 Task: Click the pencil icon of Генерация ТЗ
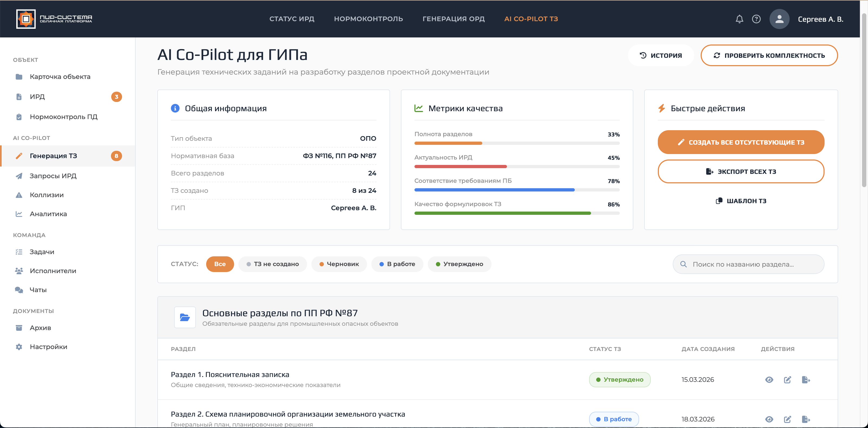[x=19, y=156]
